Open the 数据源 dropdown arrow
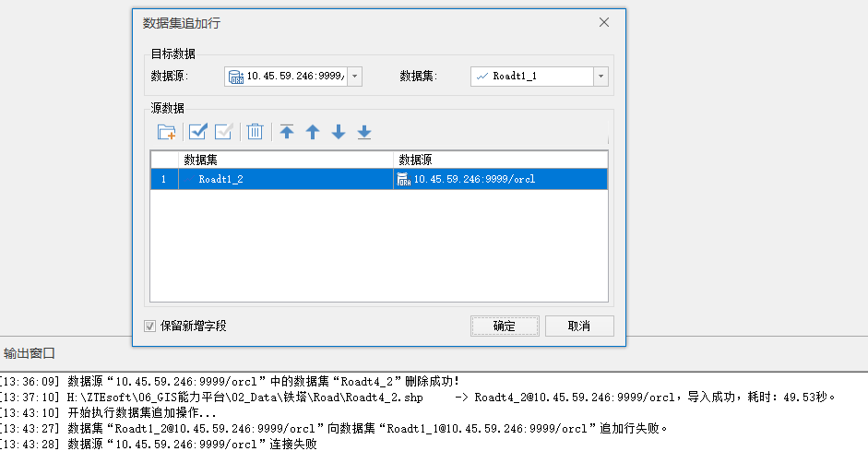Viewport: 868px width, 463px height. coord(355,77)
